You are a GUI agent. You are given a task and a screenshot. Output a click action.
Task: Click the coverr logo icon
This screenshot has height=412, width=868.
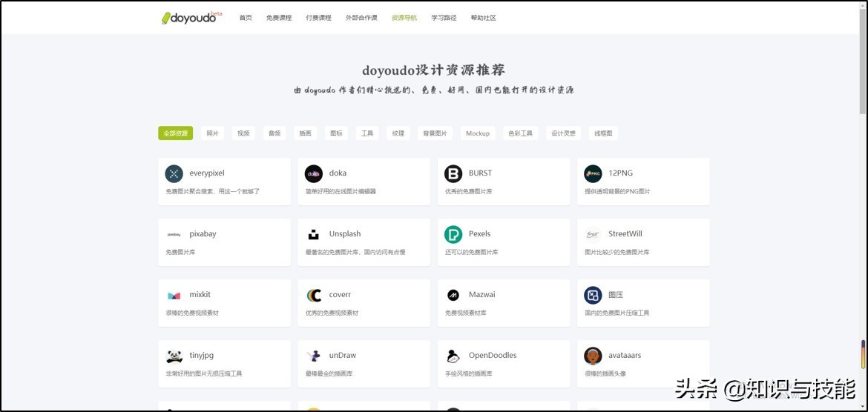(313, 296)
